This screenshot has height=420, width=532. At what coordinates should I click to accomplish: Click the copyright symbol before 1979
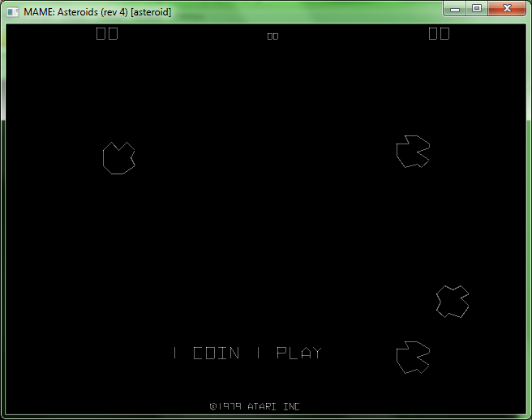pos(213,406)
